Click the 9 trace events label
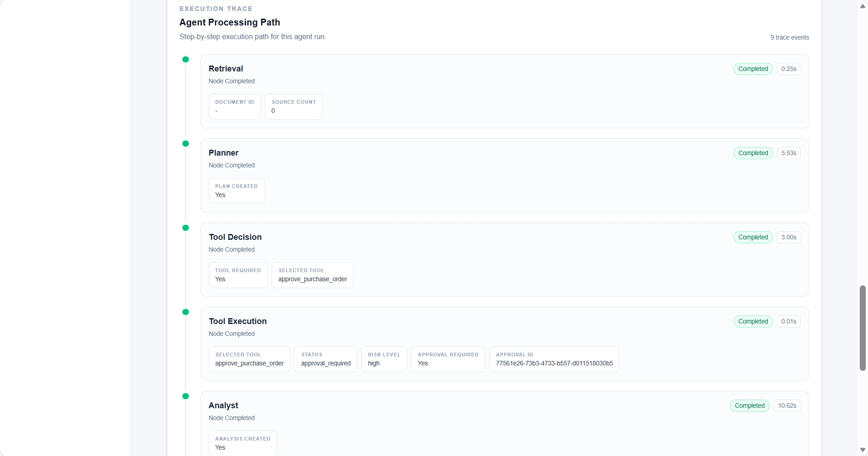The height and width of the screenshot is (456, 868). click(x=790, y=38)
